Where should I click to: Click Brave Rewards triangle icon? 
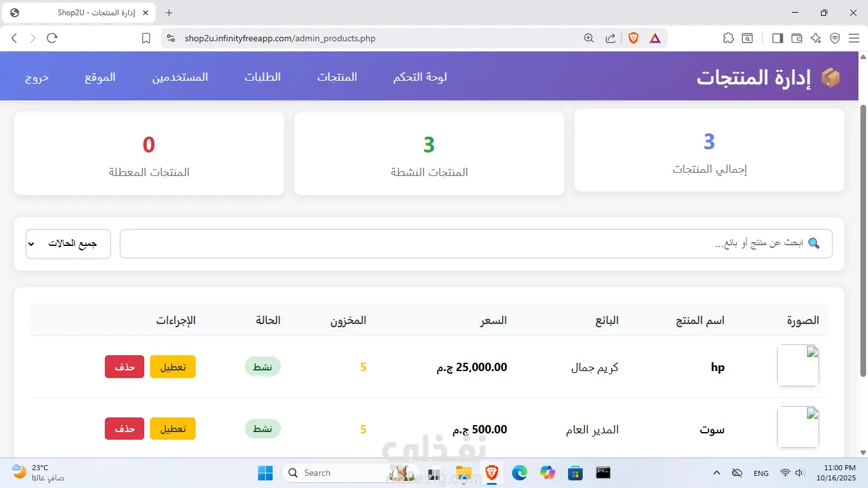655,38
